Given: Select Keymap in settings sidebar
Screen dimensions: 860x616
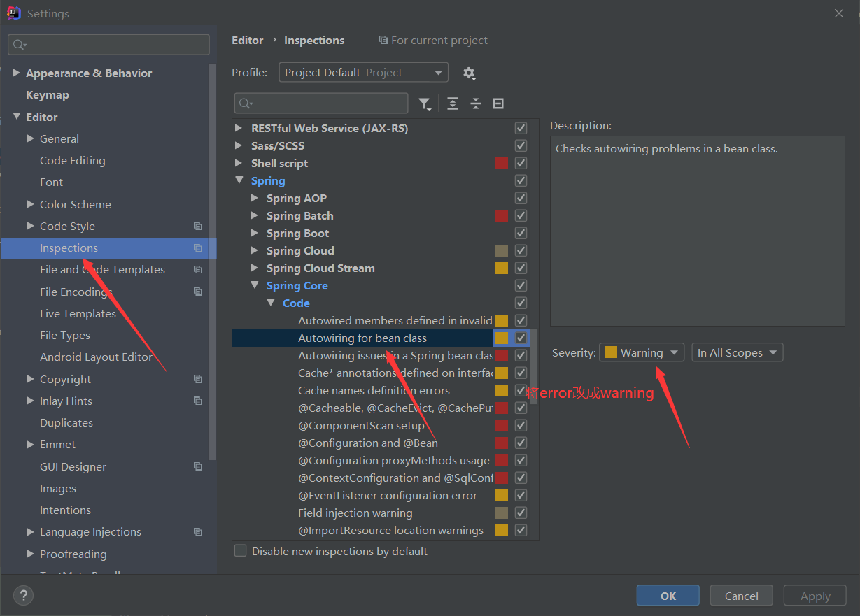Looking at the screenshot, I should tap(48, 95).
